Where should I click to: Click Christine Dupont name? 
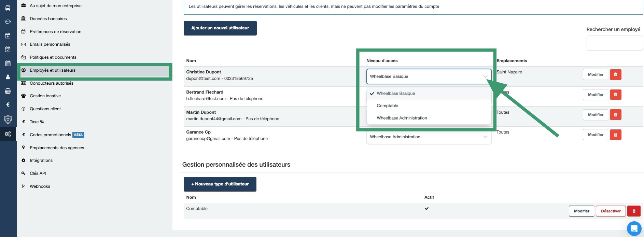(204, 72)
